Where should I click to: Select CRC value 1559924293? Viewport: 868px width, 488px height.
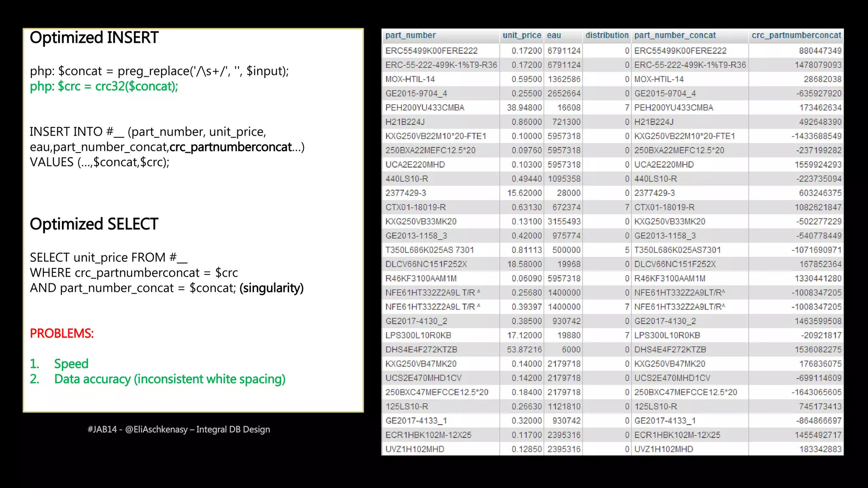818,164
